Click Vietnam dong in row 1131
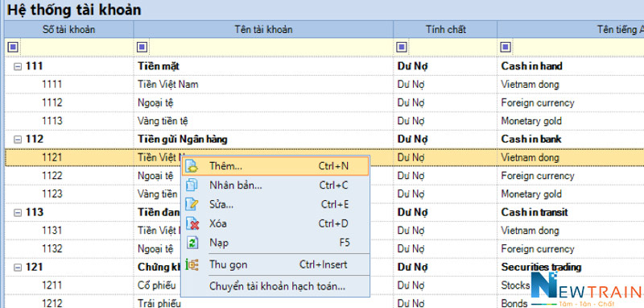This screenshot has height=308, width=644. click(x=530, y=231)
